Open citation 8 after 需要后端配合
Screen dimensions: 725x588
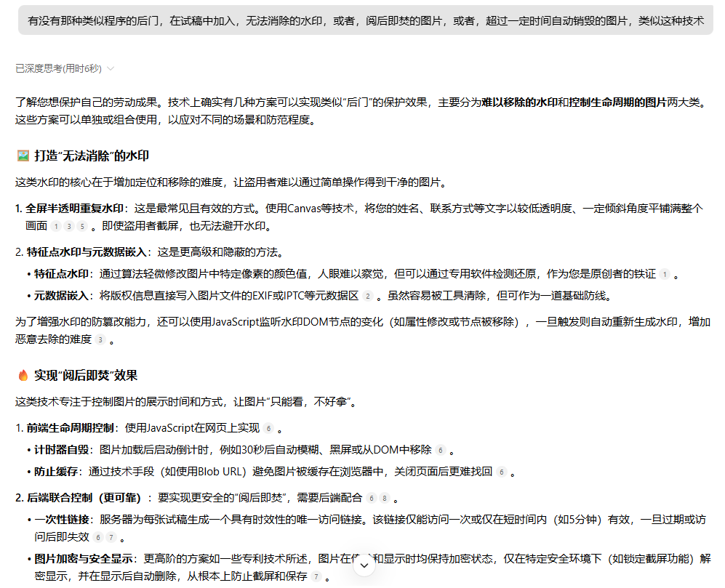[384, 498]
